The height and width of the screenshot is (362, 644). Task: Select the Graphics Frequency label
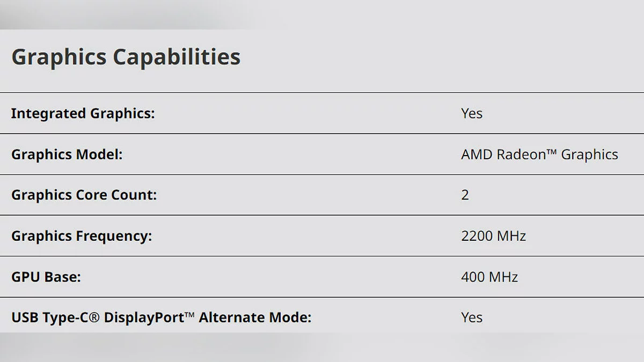82,236
